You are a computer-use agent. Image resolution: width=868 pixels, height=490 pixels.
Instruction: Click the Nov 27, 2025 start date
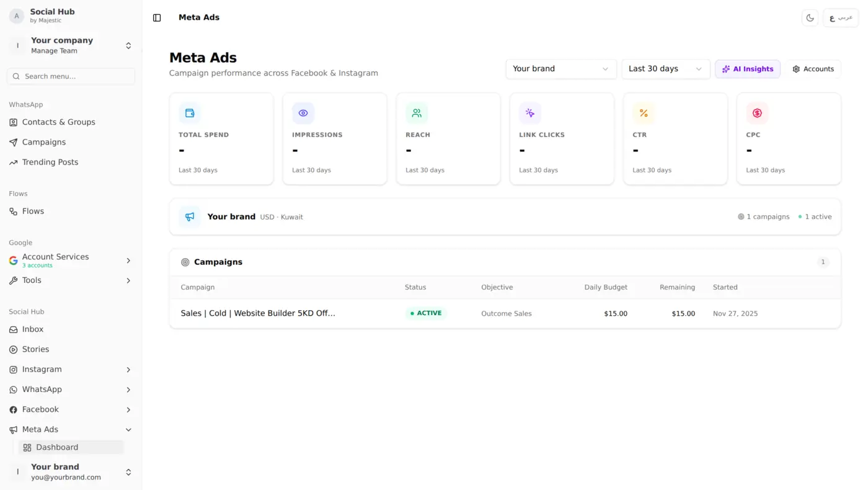pyautogui.click(x=735, y=314)
